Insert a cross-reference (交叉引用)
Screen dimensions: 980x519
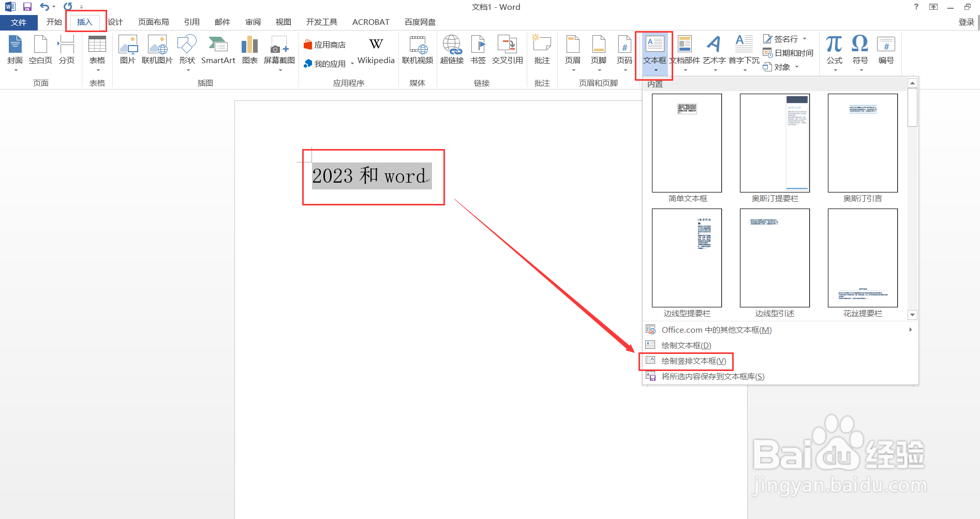click(507, 51)
